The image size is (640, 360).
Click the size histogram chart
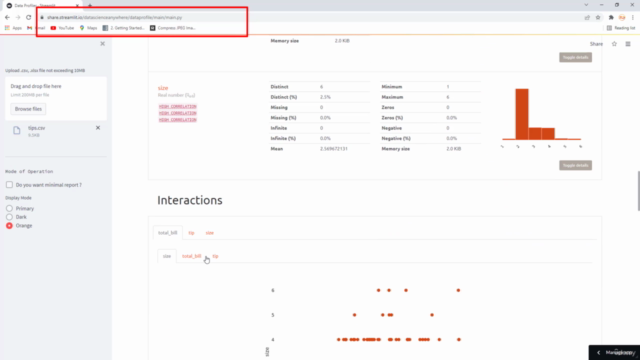coord(541,117)
